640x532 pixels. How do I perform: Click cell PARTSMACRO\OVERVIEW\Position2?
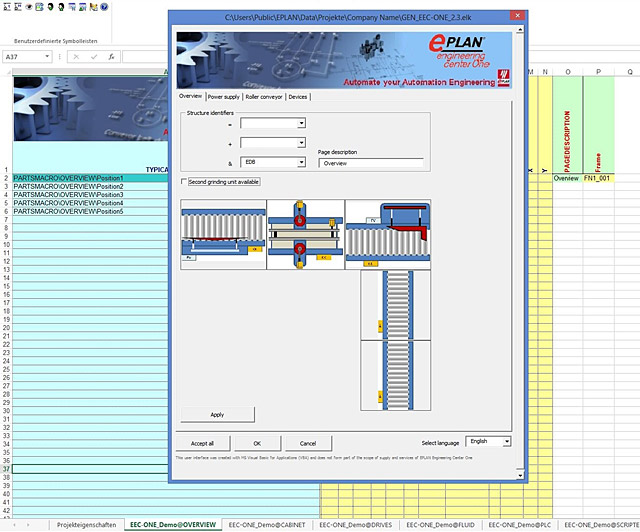pos(90,186)
